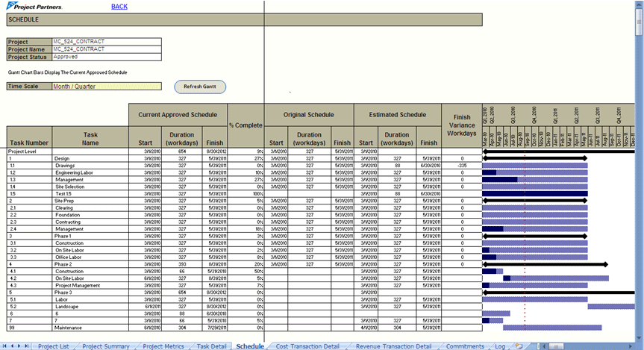Select the Test 15 task cell
The image size is (644, 350).
tap(90, 193)
